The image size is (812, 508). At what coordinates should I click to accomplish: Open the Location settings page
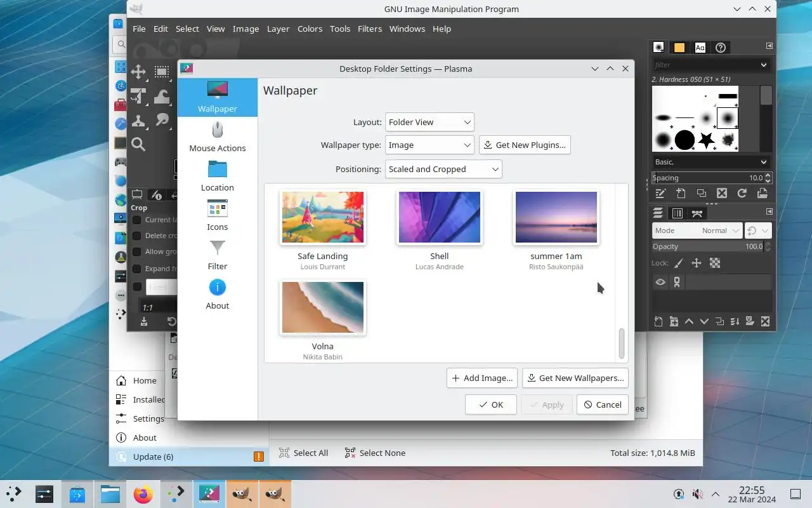pyautogui.click(x=218, y=177)
